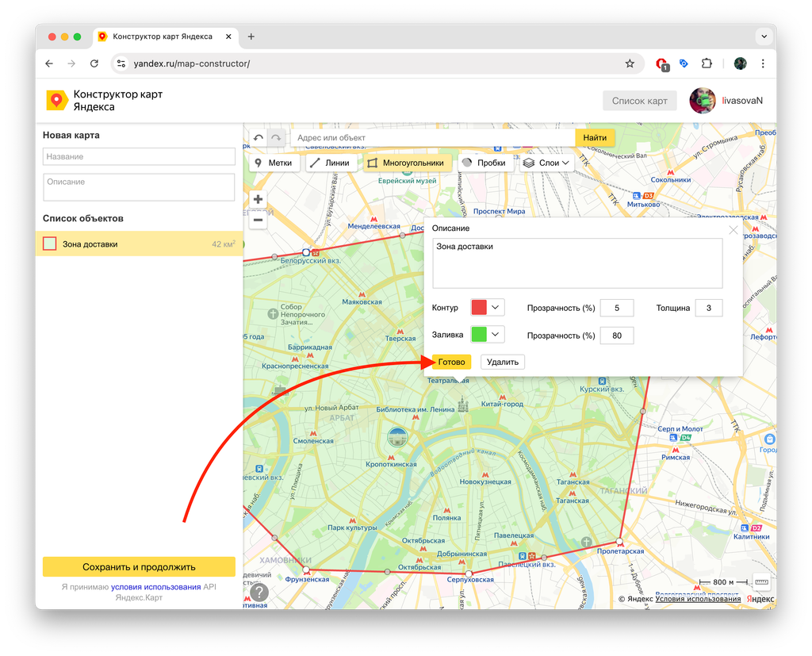
Task: Select the Метки placemark tool
Action: [274, 163]
